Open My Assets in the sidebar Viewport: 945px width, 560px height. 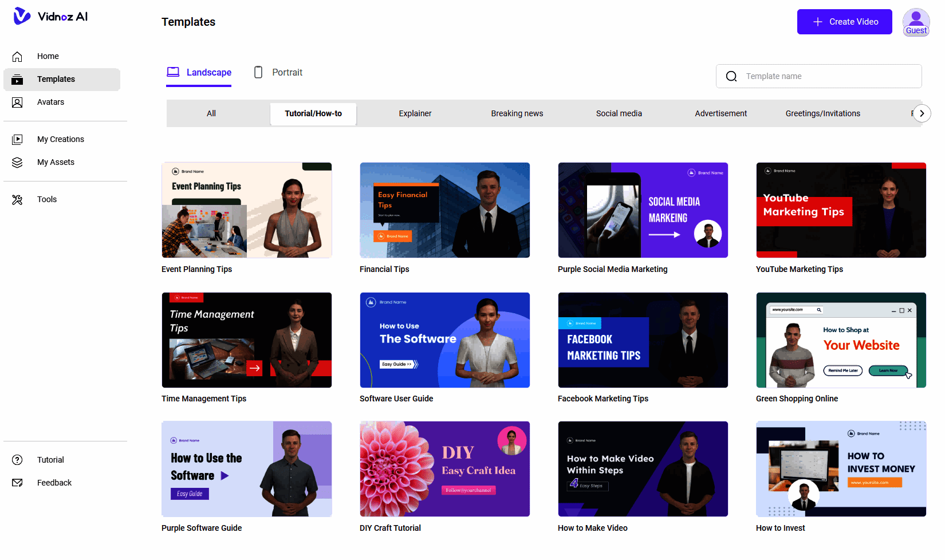(x=56, y=162)
